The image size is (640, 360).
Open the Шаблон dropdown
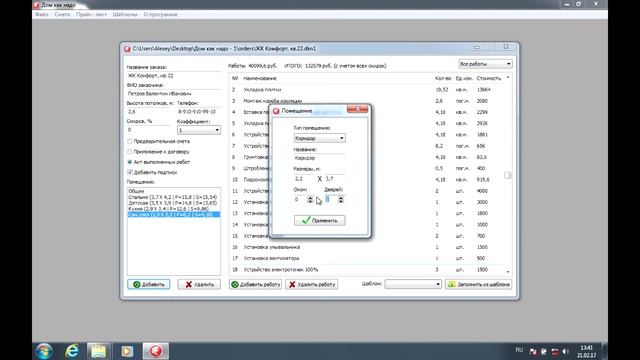[413, 284]
